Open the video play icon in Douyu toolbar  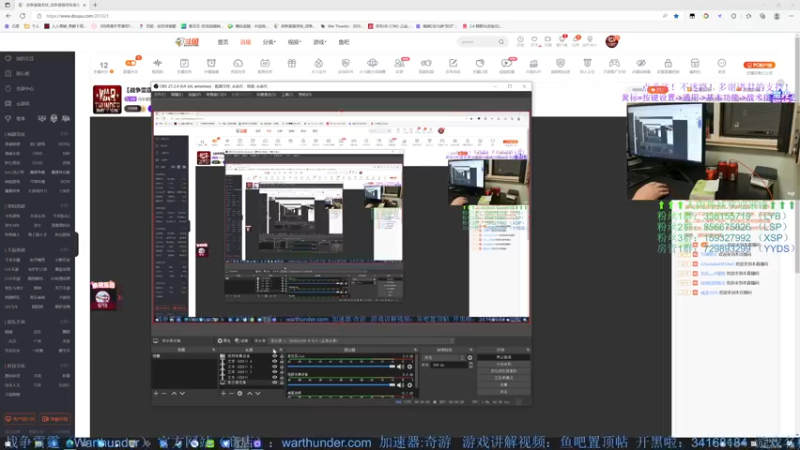(x=507, y=63)
